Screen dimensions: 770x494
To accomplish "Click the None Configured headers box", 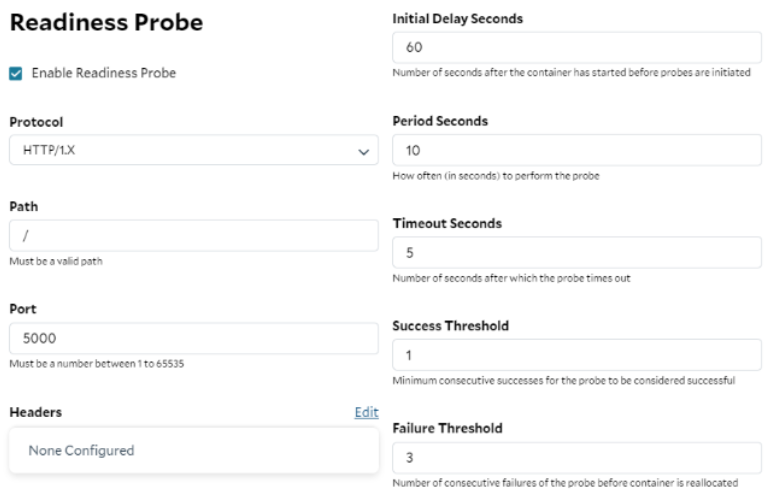I will [x=193, y=451].
